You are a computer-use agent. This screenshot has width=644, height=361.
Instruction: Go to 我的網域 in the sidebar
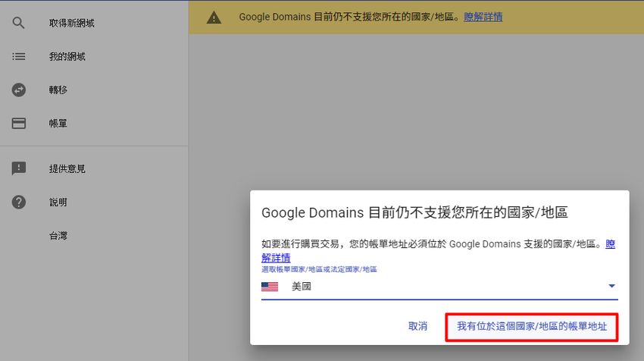click(x=67, y=56)
